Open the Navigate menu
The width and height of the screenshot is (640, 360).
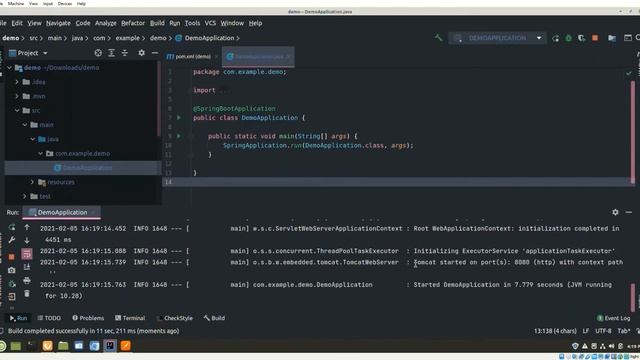tap(58, 23)
